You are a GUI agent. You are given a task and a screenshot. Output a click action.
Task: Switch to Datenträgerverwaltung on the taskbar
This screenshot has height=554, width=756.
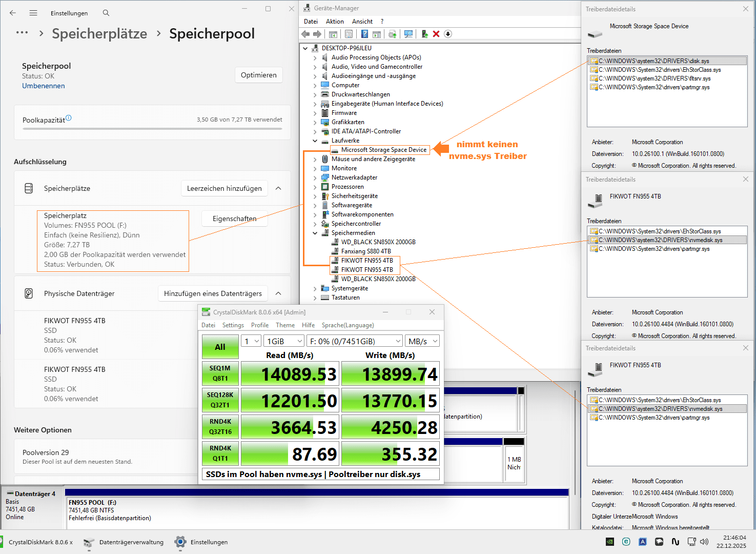click(x=124, y=542)
